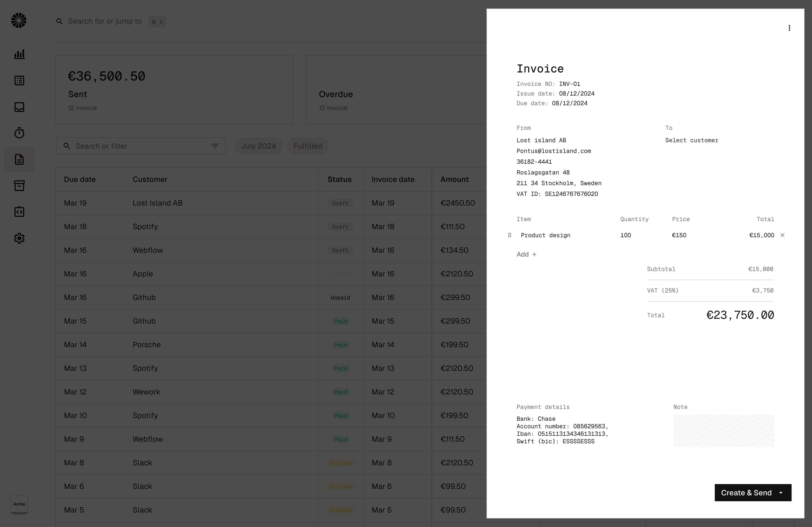Viewport: 812px width, 527px height.
Task: Open the Inbox from the sidebar
Action: tap(19, 107)
